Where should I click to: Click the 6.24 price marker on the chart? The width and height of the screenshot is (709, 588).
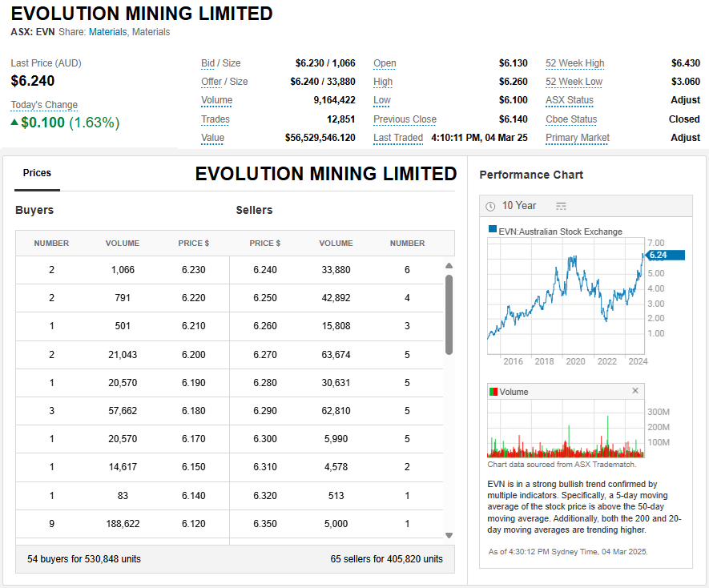pyautogui.click(x=665, y=255)
